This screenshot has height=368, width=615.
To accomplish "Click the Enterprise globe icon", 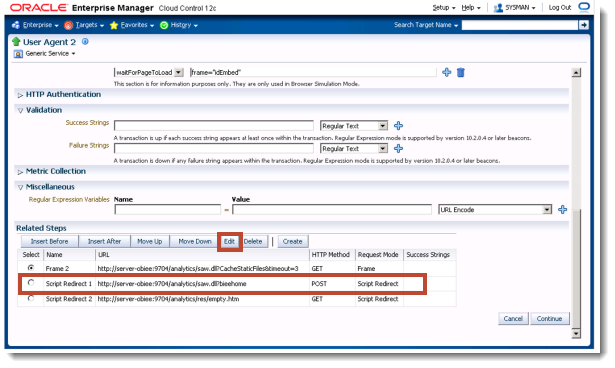I will (x=16, y=25).
